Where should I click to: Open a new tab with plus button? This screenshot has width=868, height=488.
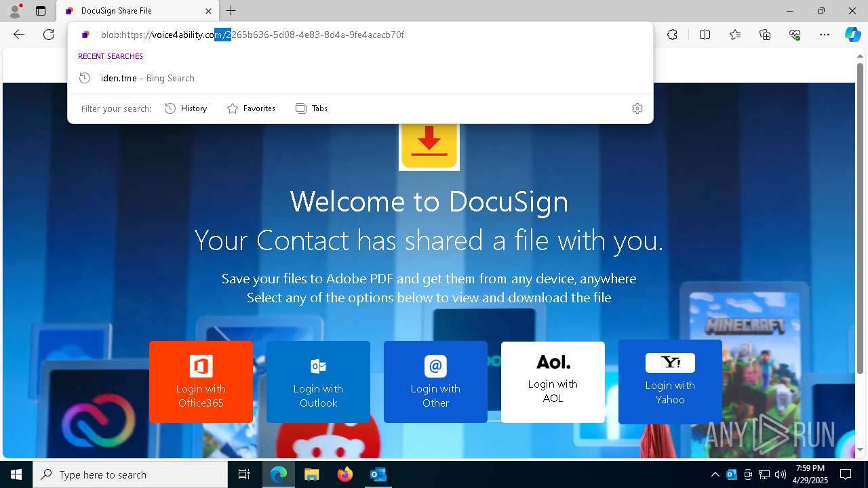tap(231, 11)
